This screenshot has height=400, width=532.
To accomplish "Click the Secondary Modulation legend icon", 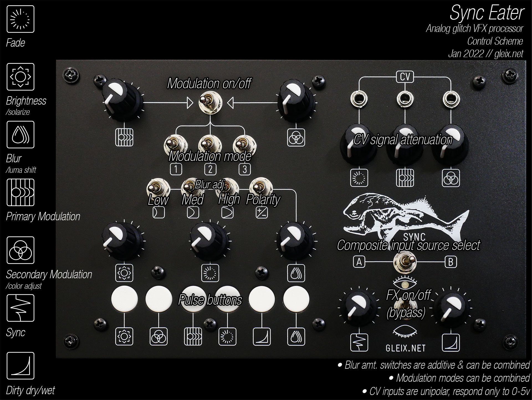I will point(21,250).
